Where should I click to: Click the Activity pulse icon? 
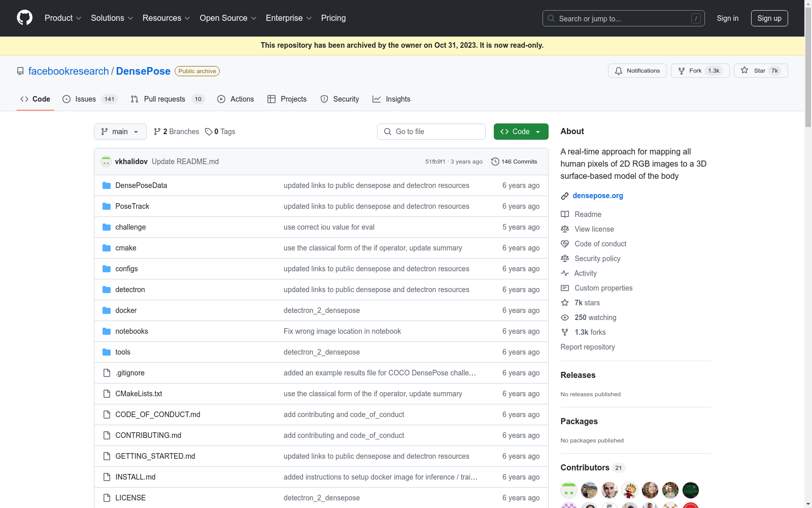point(565,273)
